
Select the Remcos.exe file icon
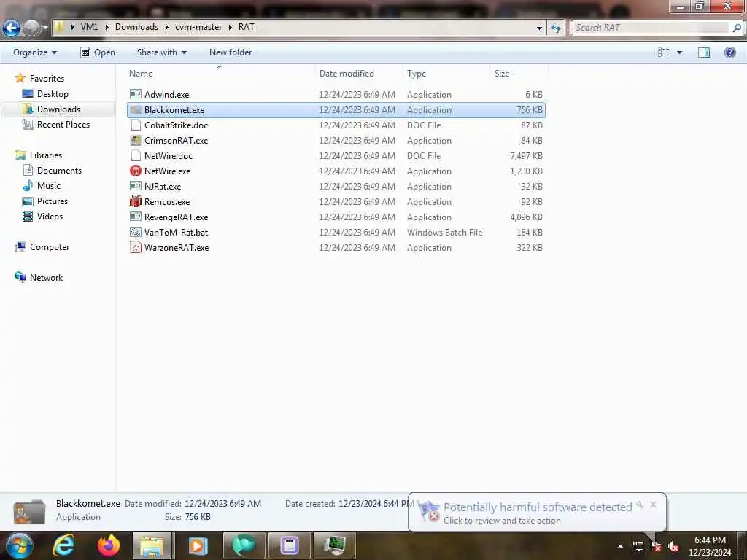pyautogui.click(x=136, y=201)
